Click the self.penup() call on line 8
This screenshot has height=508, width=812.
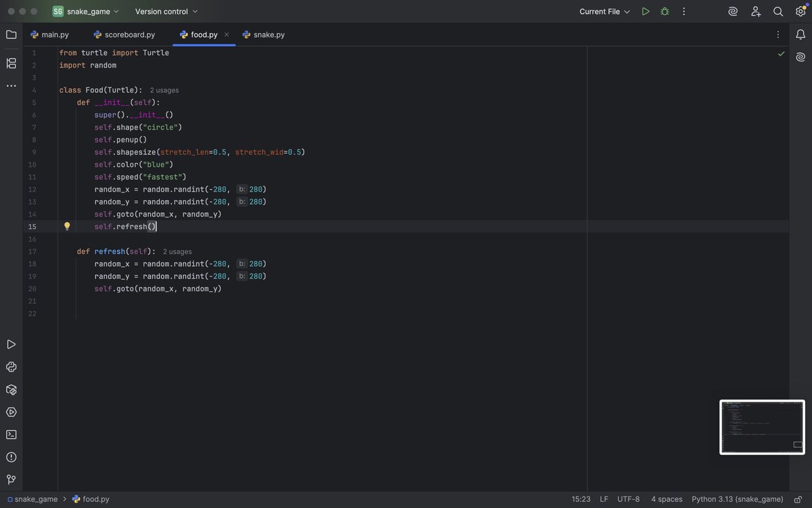coord(120,140)
